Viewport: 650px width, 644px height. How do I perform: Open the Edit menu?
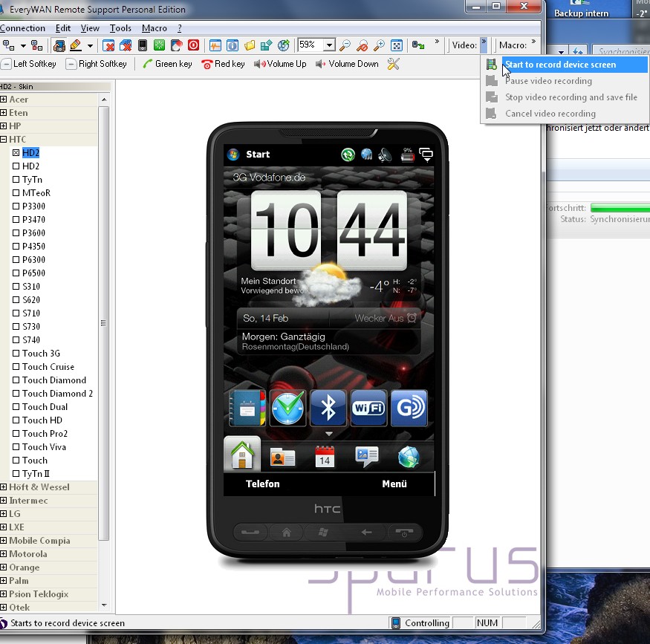[63, 28]
